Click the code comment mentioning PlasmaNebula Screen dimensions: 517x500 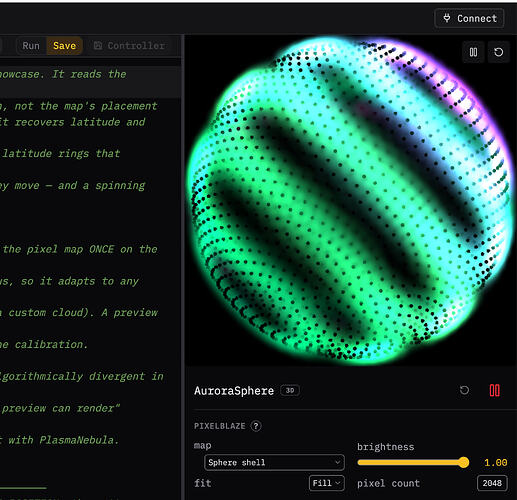[x=59, y=440]
